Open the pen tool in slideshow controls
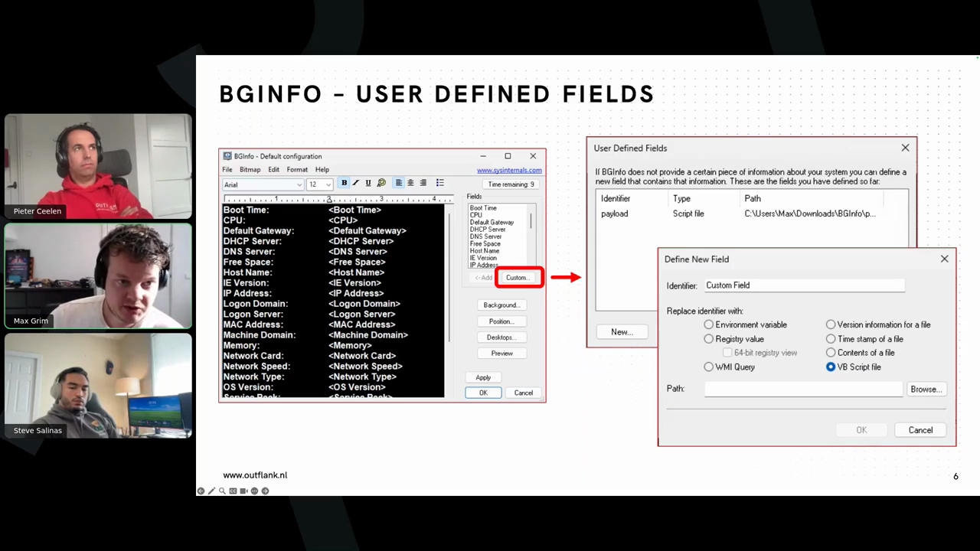 point(211,491)
